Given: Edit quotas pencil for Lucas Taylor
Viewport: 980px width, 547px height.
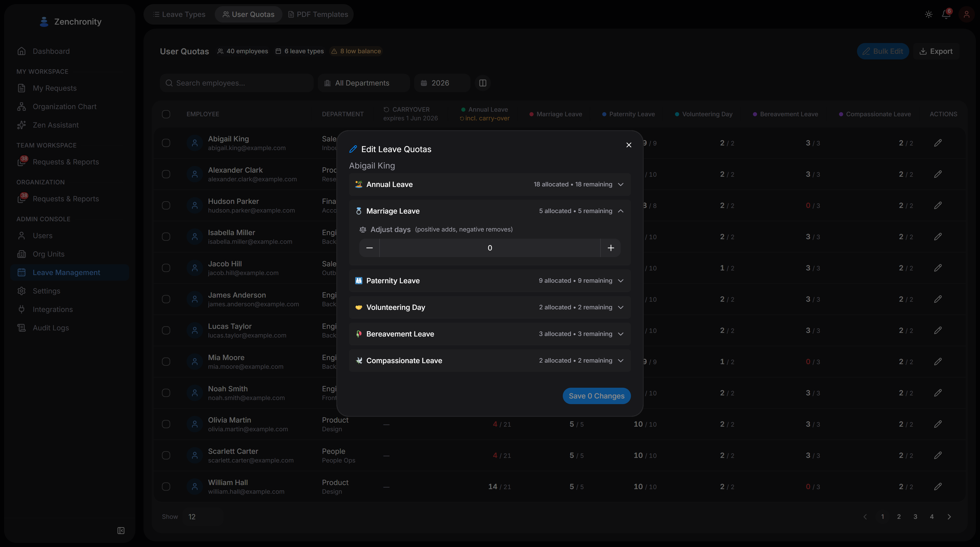Looking at the screenshot, I should click(938, 330).
